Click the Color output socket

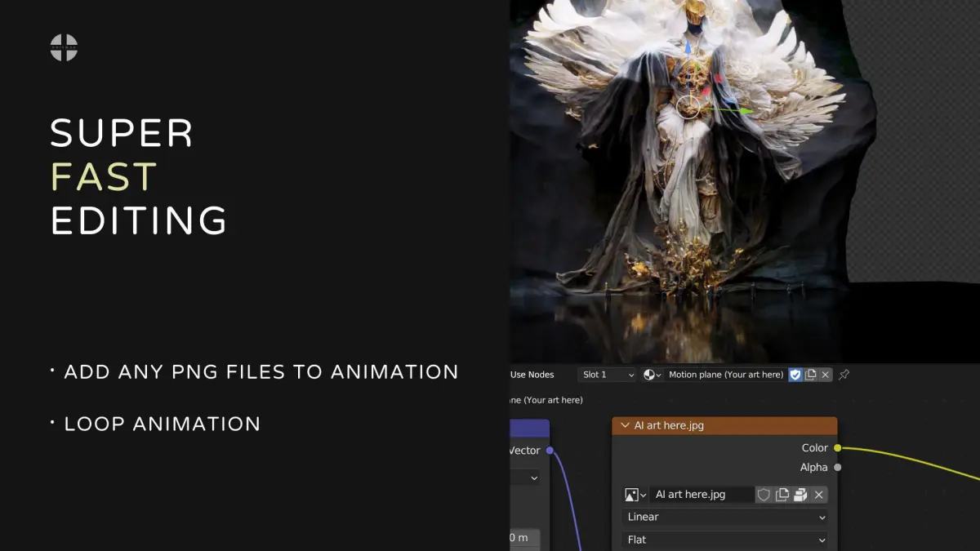pyautogui.click(x=838, y=447)
